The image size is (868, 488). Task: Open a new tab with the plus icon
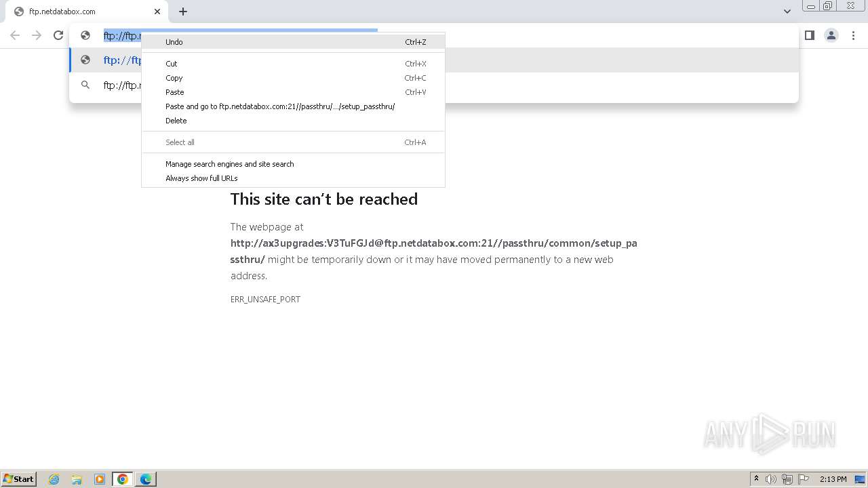(x=183, y=12)
